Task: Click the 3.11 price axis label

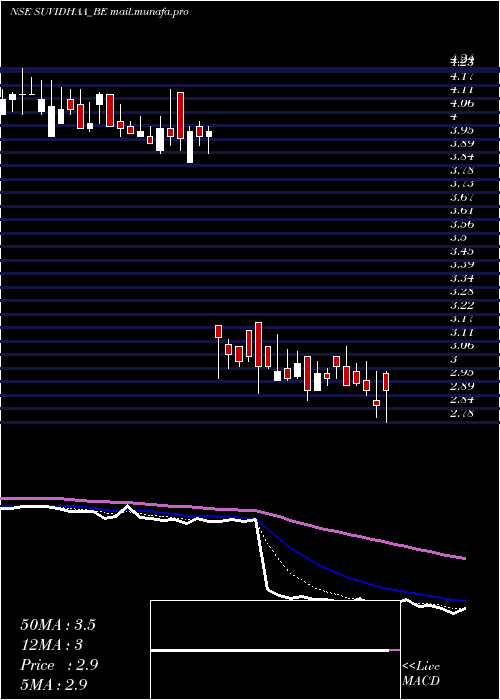Action: [x=462, y=332]
